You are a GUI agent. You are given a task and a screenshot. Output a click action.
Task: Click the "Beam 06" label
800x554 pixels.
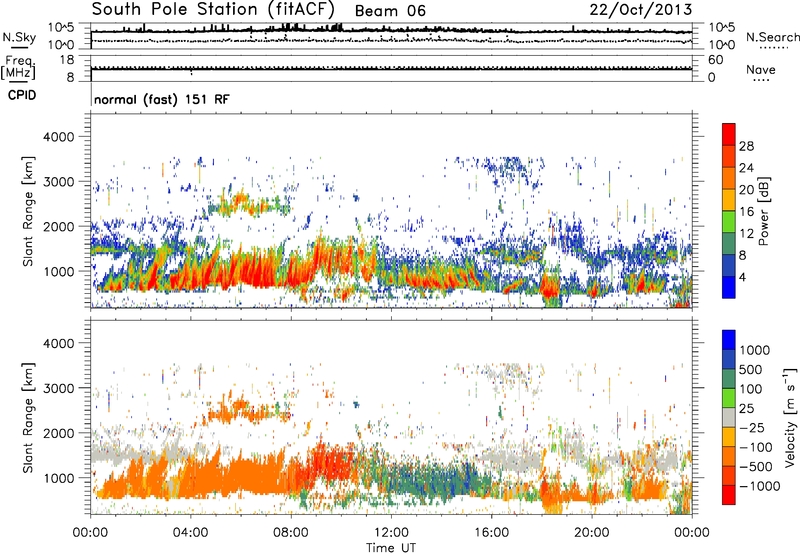(x=390, y=11)
